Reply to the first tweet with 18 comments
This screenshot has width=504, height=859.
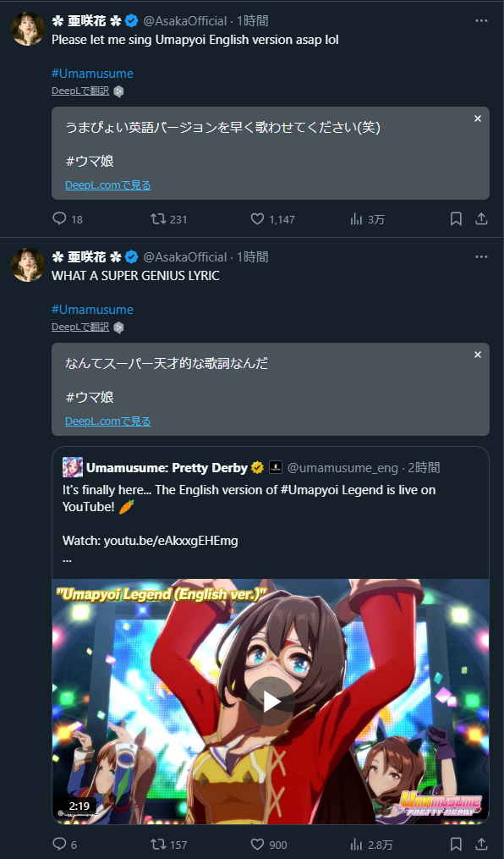pyautogui.click(x=59, y=219)
